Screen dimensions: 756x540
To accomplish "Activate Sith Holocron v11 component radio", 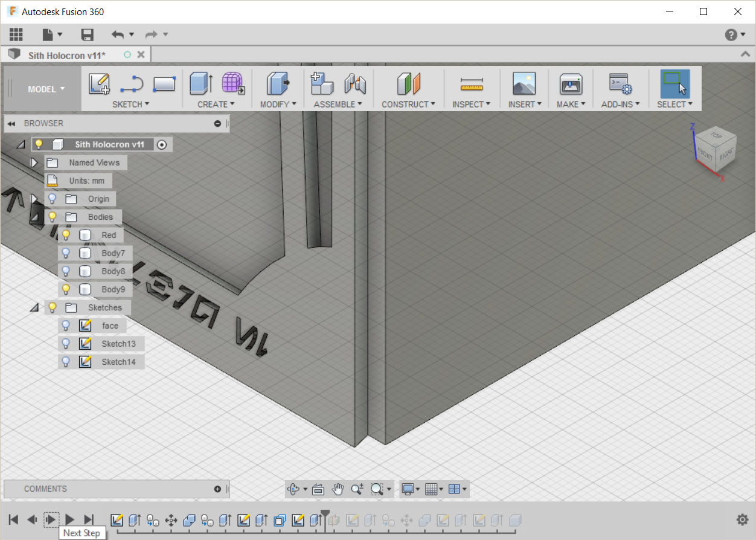I will (x=161, y=144).
